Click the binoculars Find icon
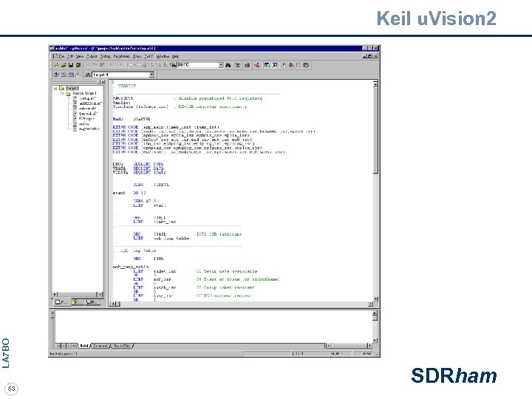532x399 pixels. 228,65
